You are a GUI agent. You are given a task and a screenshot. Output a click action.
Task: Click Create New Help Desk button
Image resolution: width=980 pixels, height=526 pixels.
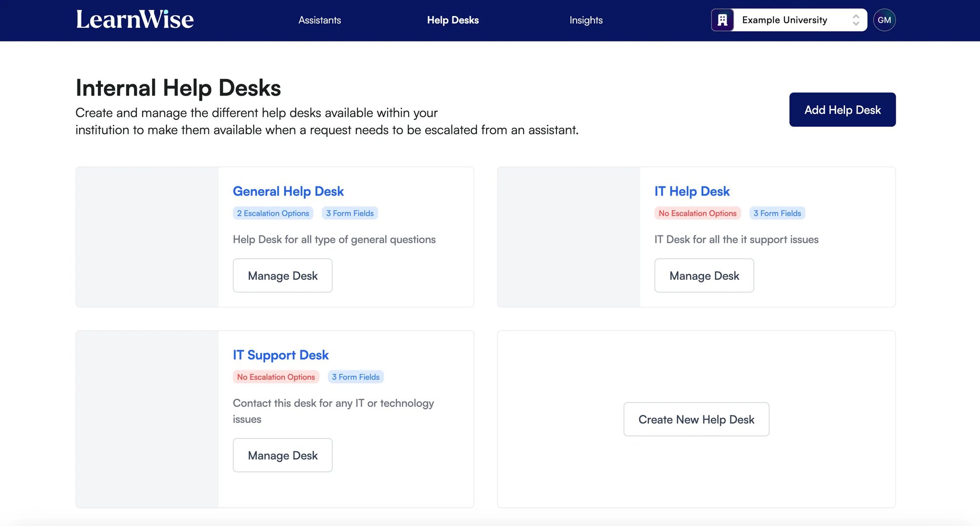[x=696, y=419]
